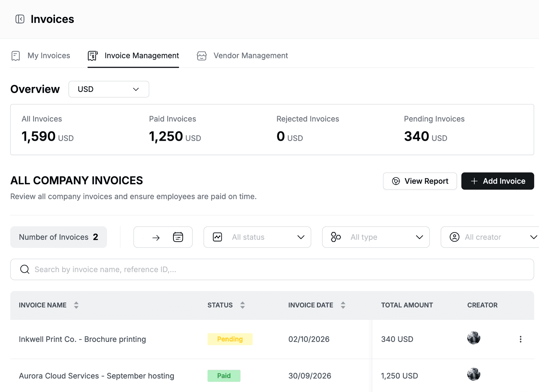The image size is (539, 392).
Task: Click the Pending Invoices total 340 USD
Action: [426, 136]
